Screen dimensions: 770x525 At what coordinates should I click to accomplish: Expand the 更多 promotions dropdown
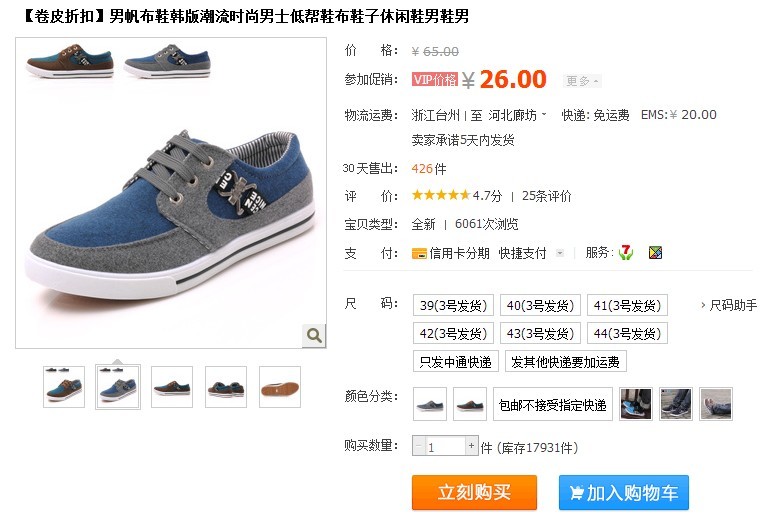click(x=582, y=81)
